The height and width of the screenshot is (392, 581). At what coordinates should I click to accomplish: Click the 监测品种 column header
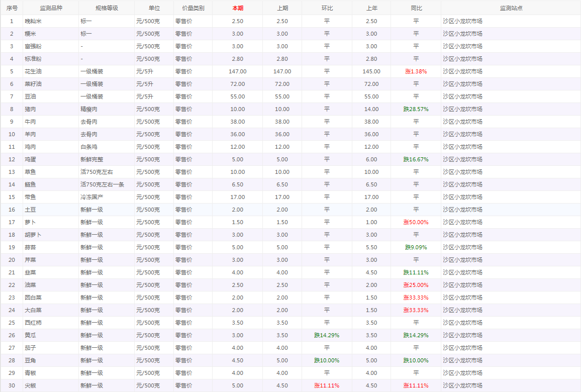click(50, 8)
